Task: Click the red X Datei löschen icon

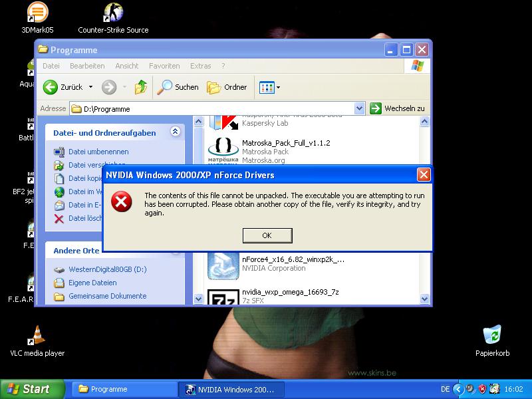Action: pyautogui.click(x=59, y=219)
